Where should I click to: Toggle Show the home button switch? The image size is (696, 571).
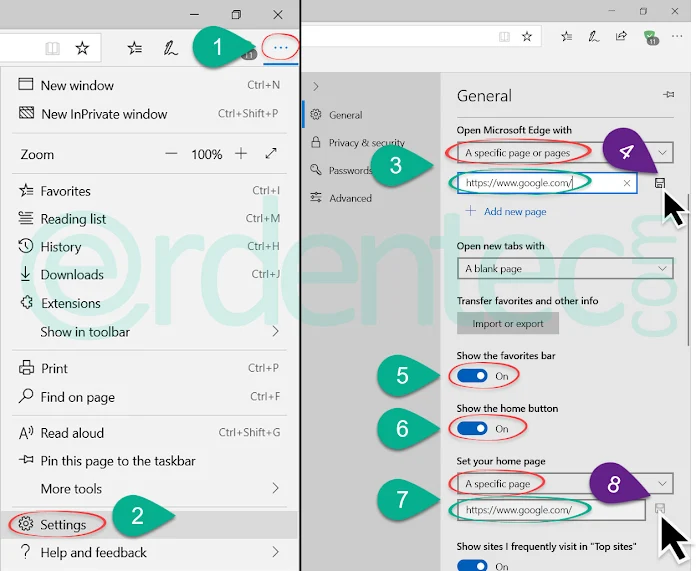tap(472, 428)
